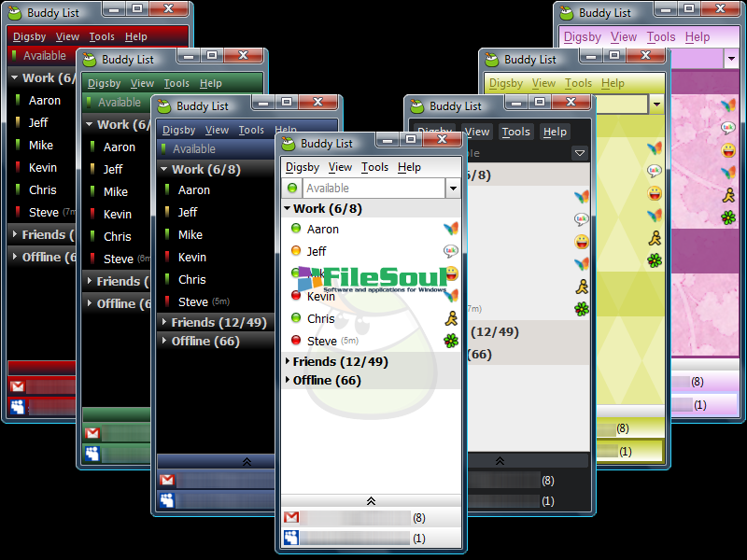This screenshot has height=560, width=747.
Task: Click Gmail envelope icon in red-themed window
Action: (17, 386)
